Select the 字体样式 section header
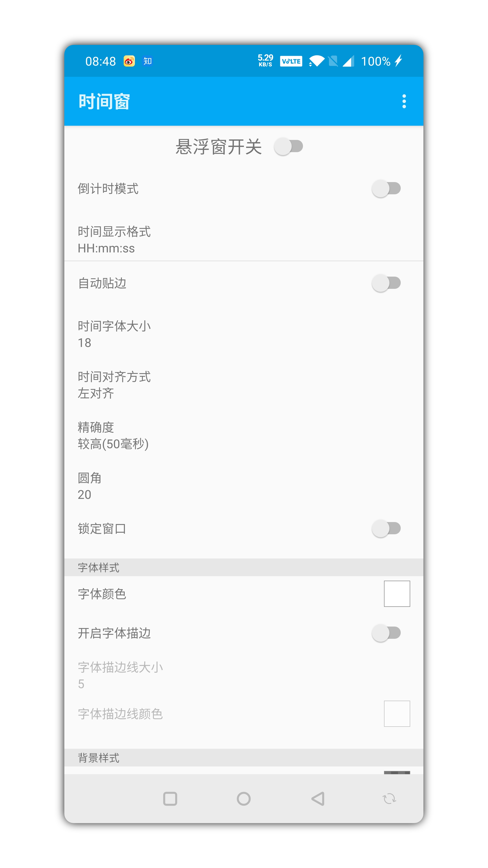Image resolution: width=488 pixels, height=868 pixels. (236, 567)
